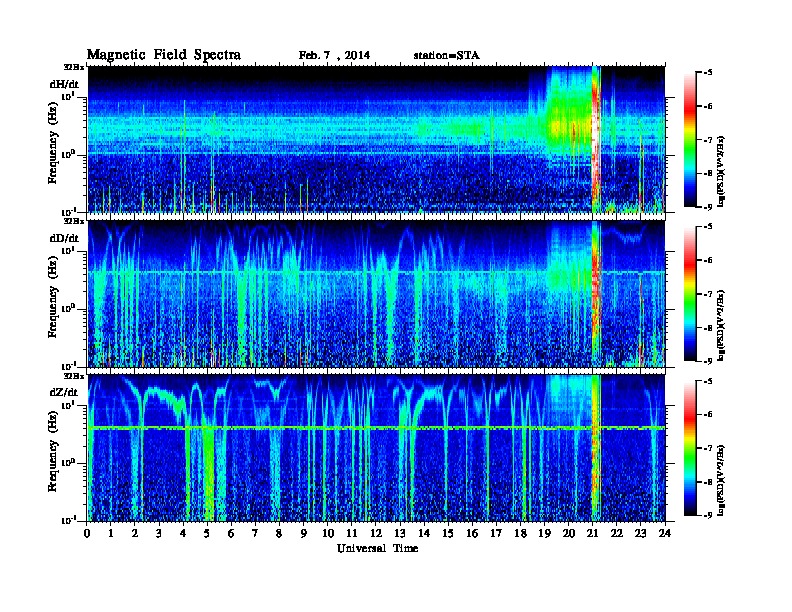Click the dD/dt color scale bar
This screenshot has width=792, height=612.
(690, 293)
